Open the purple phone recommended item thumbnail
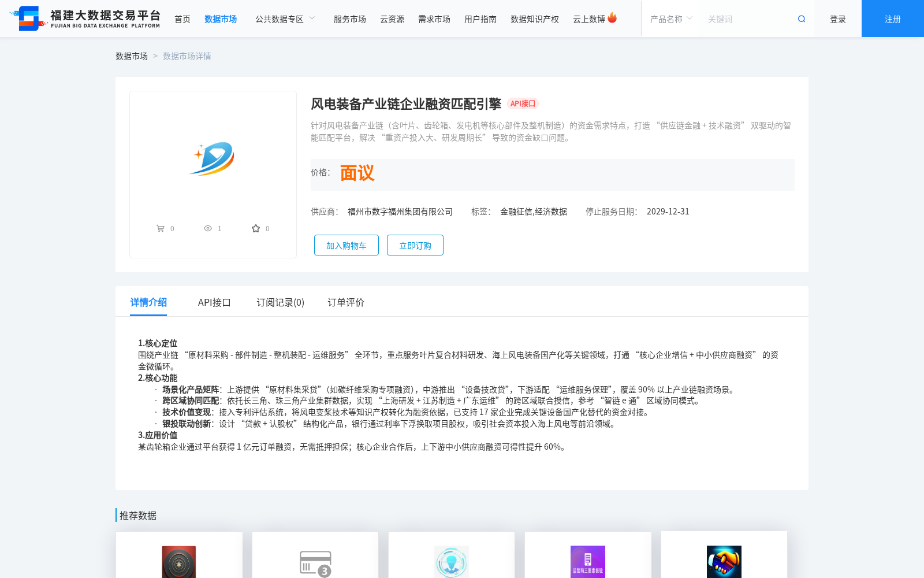This screenshot has height=578, width=924. 588,562
